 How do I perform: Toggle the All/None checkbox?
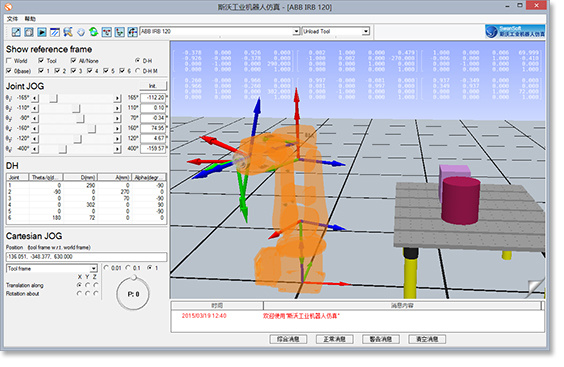(x=73, y=60)
